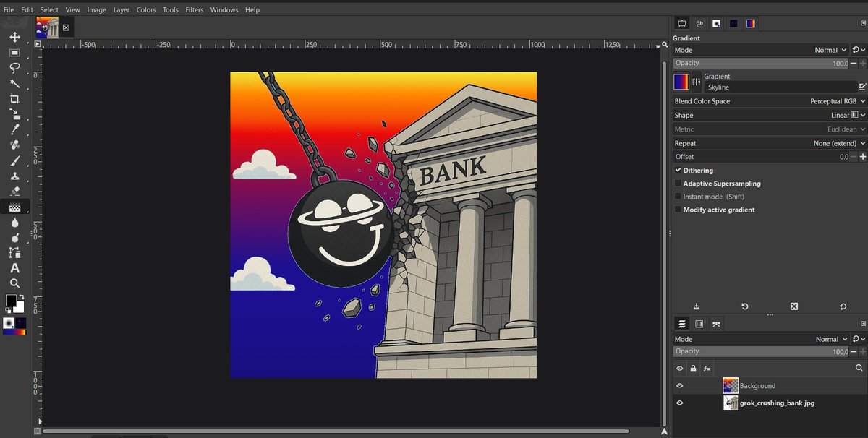Open the Windows menu
The height and width of the screenshot is (438, 868).
pyautogui.click(x=224, y=10)
